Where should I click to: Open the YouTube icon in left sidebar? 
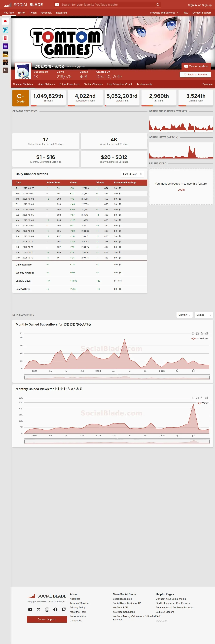[x=5, y=21]
